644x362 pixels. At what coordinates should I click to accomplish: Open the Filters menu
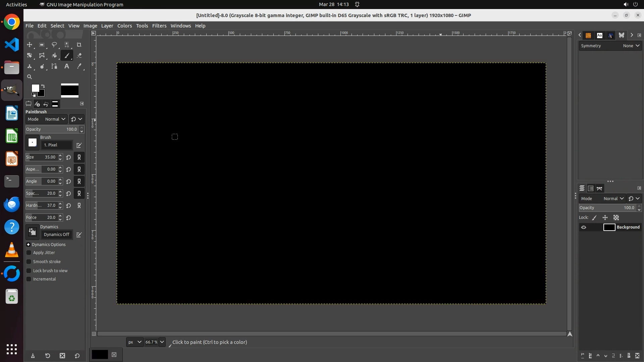[159, 26]
